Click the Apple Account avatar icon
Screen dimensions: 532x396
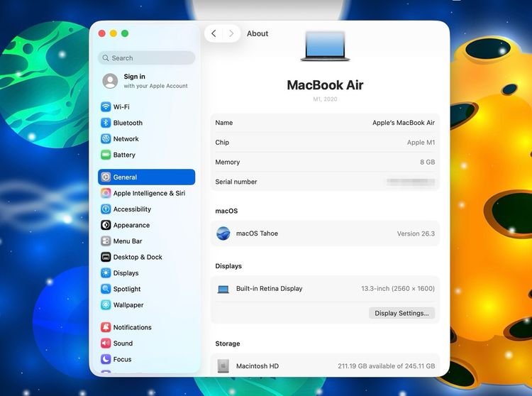click(x=110, y=81)
